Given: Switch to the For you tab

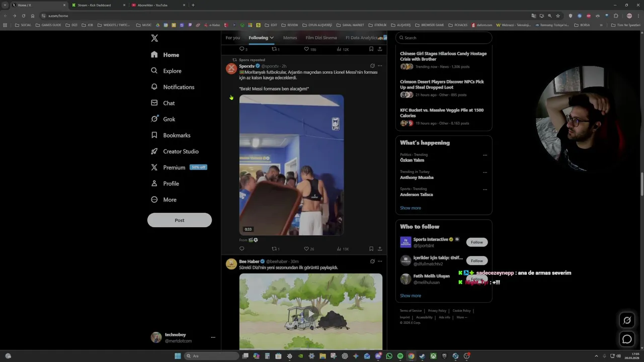Looking at the screenshot, I should 232,38.
